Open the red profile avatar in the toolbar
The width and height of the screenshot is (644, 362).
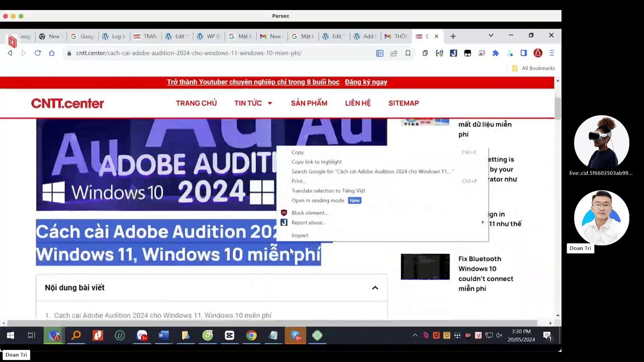pyautogui.click(x=538, y=53)
